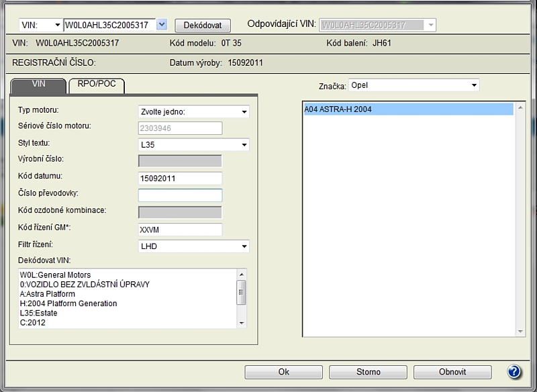Image resolution: width=537 pixels, height=392 pixels.
Task: Select A04 ASTRA-H 2004 list entry
Action: pos(408,109)
